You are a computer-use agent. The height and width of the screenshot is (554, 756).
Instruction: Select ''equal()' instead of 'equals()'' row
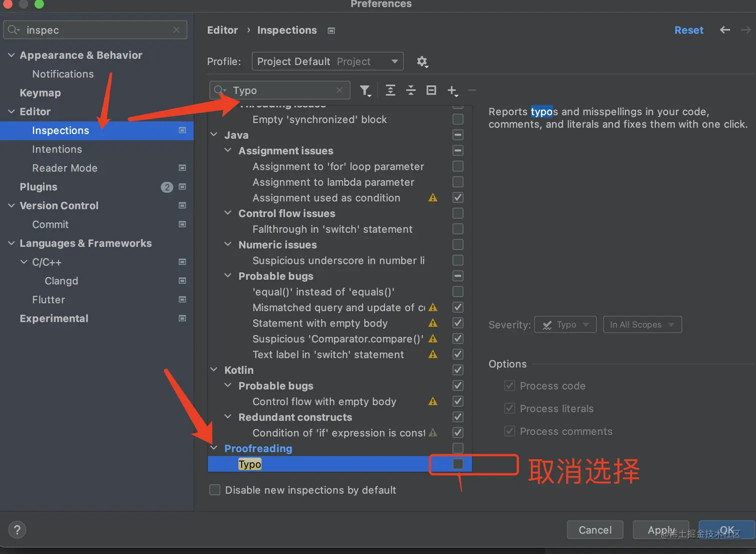pos(323,292)
